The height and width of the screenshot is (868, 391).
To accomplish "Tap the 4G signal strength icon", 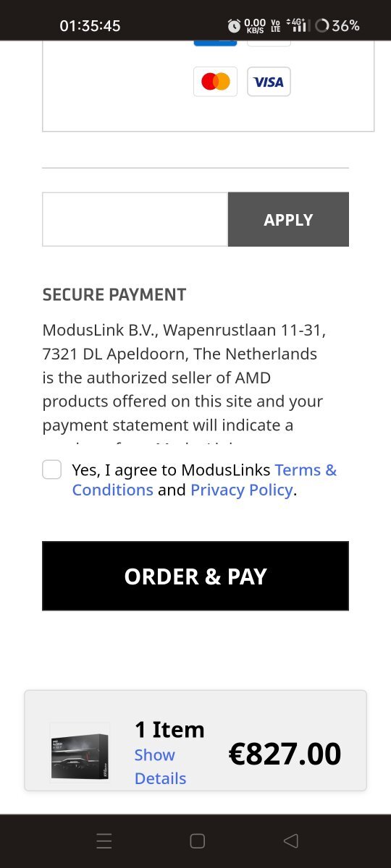I will [298, 25].
